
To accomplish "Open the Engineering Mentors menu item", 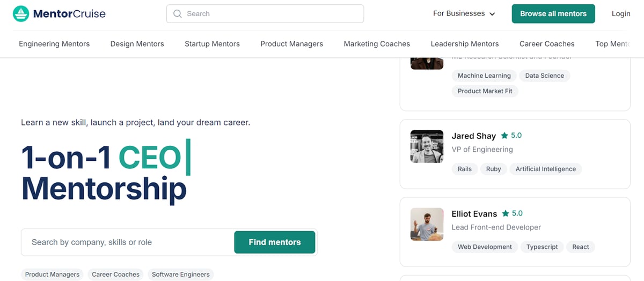I will point(54,44).
